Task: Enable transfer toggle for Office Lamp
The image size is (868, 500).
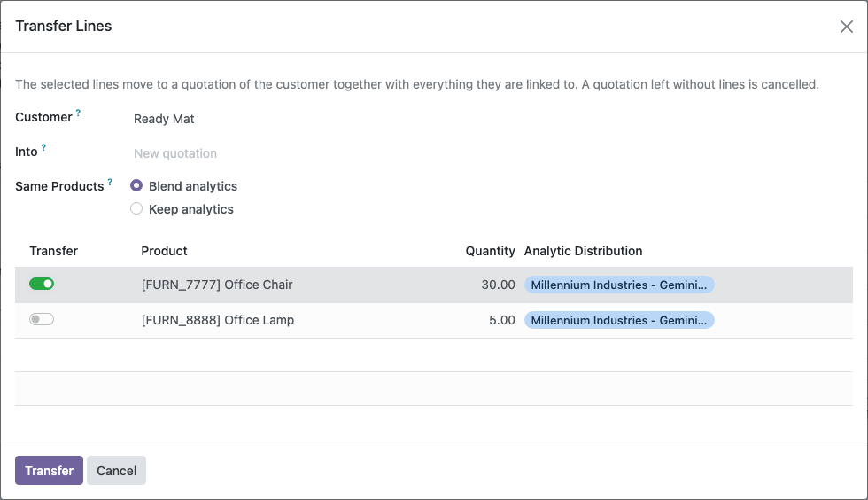Action: point(42,319)
